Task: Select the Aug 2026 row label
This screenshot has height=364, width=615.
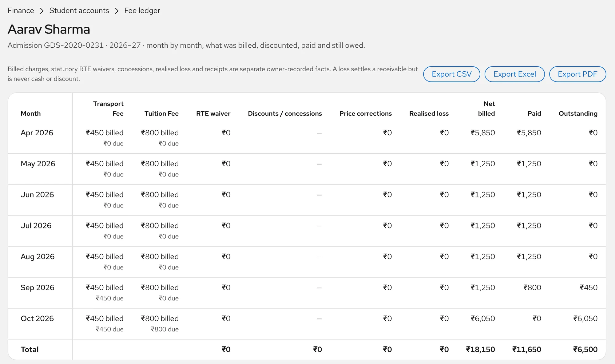Action: point(38,257)
